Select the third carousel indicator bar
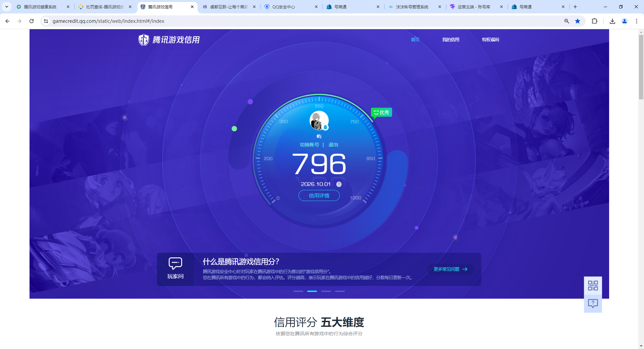The image size is (644, 349). pos(326,291)
